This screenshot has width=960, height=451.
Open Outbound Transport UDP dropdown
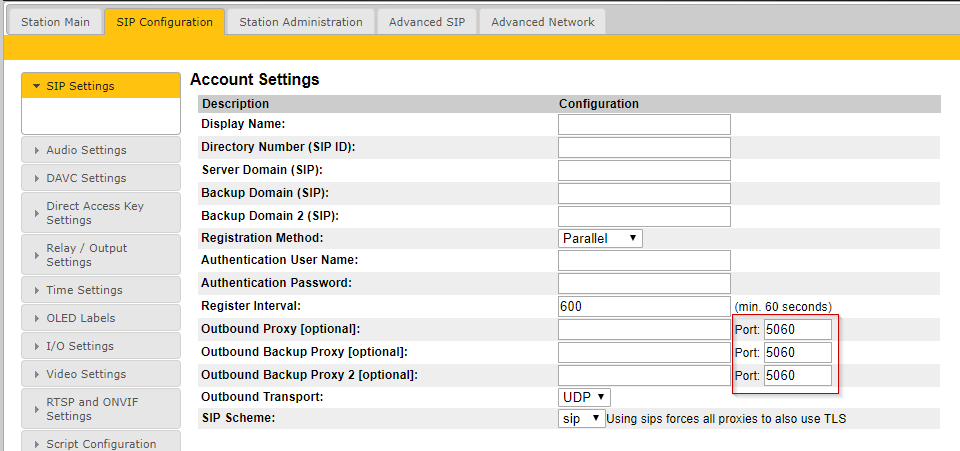click(x=584, y=397)
